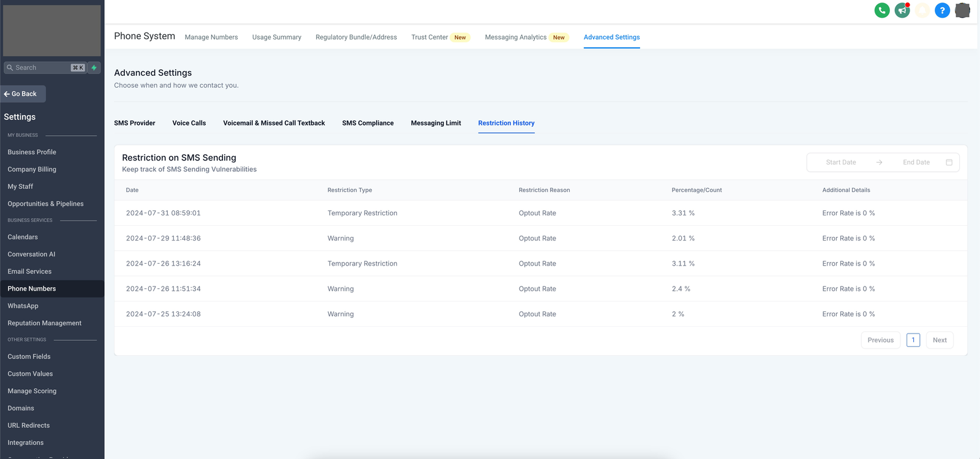Open Trust Center in the top navigation
980x459 pixels.
(429, 37)
